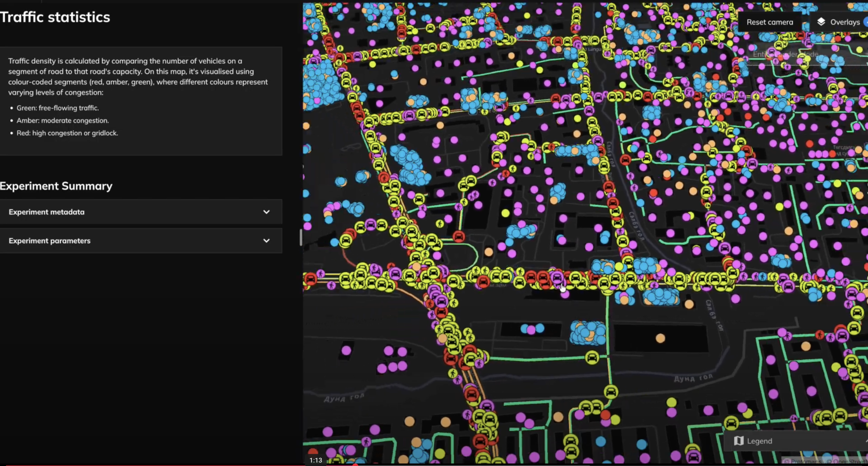Click the Reset camera button
The height and width of the screenshot is (466, 868).
(x=769, y=22)
